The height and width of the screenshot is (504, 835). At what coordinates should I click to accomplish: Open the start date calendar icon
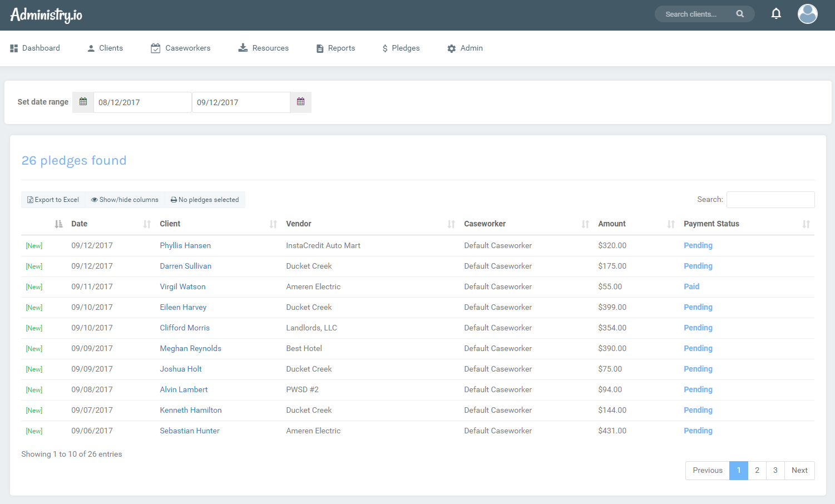(x=83, y=102)
